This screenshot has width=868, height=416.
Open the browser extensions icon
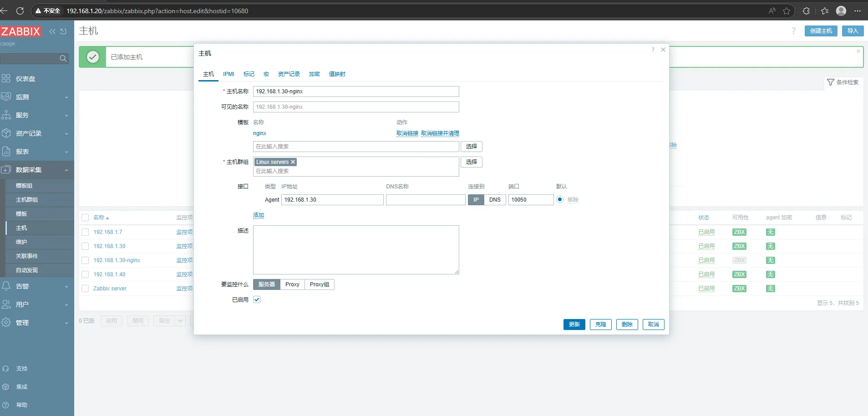coord(806,11)
